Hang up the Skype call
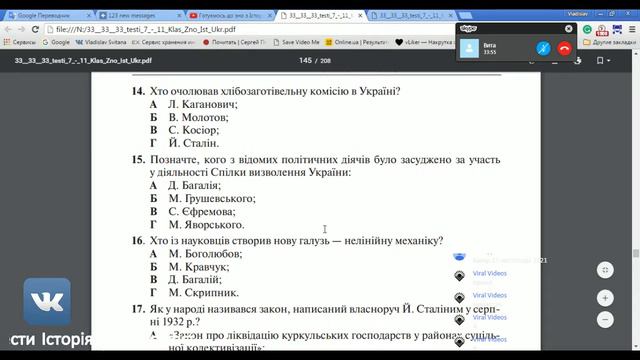Screen dimensions: 640x360 pos(564,49)
